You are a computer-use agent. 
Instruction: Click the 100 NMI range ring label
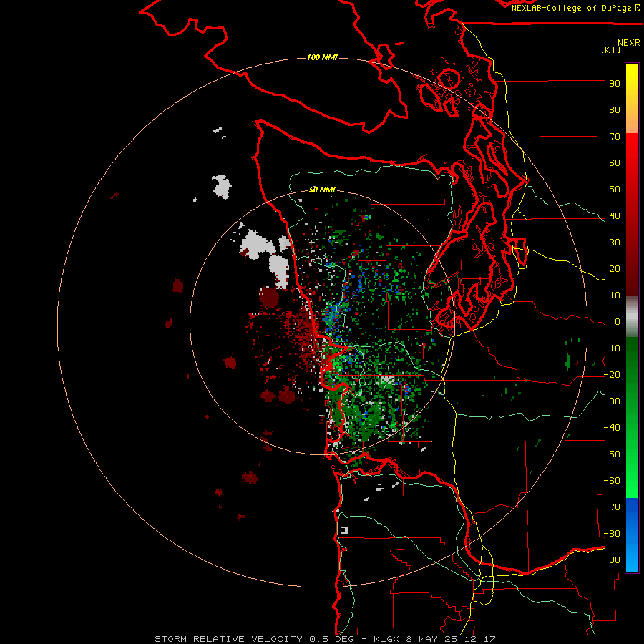tap(322, 57)
